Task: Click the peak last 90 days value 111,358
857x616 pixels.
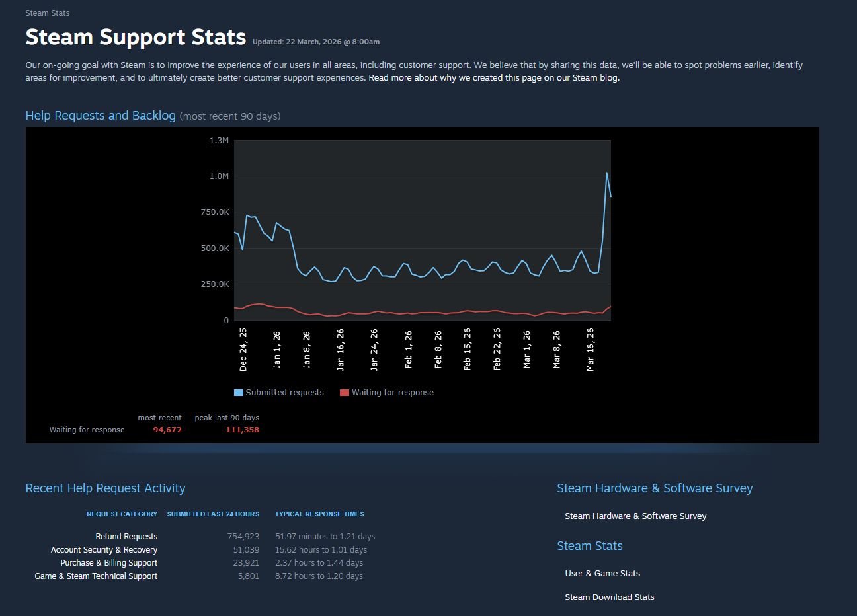Action: pos(242,430)
